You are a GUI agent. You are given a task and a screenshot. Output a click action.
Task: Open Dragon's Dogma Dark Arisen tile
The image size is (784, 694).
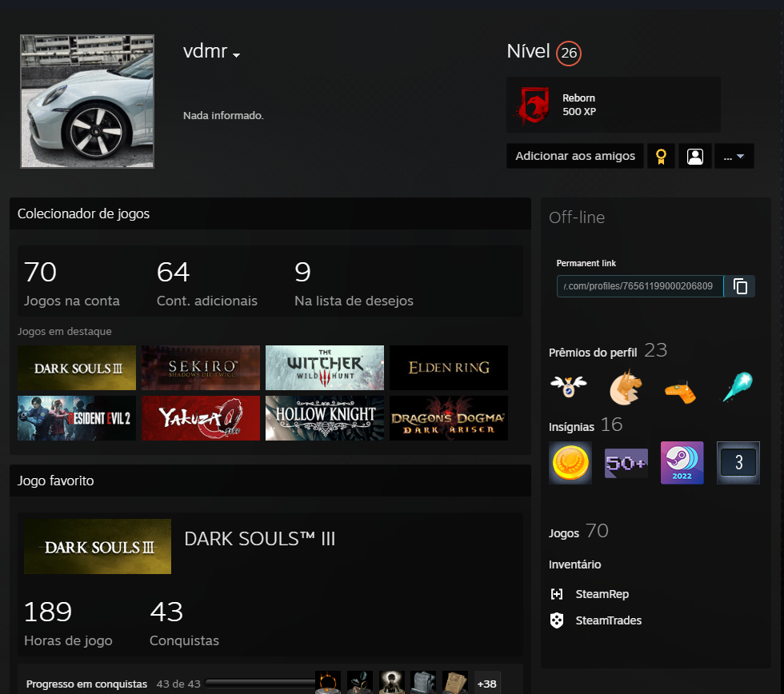click(449, 418)
